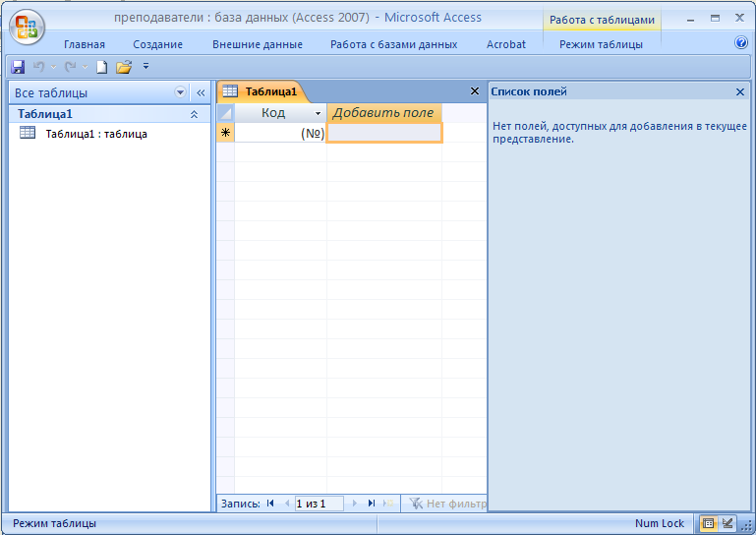Switch to the Создание tab
The height and width of the screenshot is (535, 756).
coord(157,44)
